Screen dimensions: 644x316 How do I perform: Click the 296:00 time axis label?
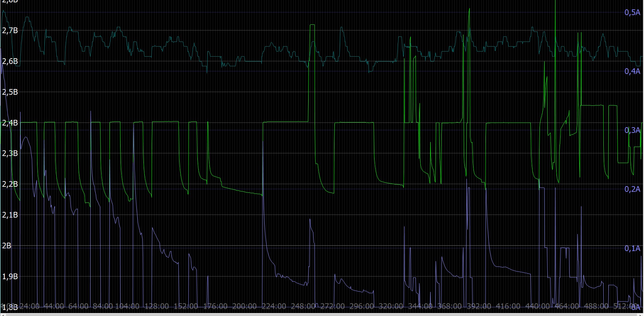click(x=362, y=306)
